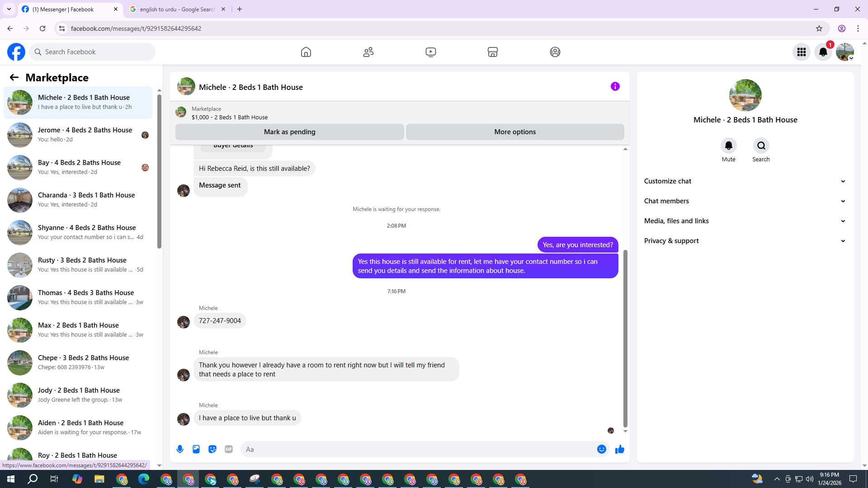The height and width of the screenshot is (488, 868).
Task: Open emoji picker in message box
Action: (x=601, y=449)
